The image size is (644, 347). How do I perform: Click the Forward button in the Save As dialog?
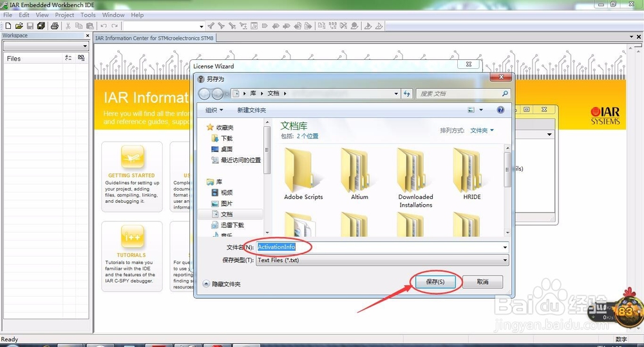pyautogui.click(x=217, y=93)
